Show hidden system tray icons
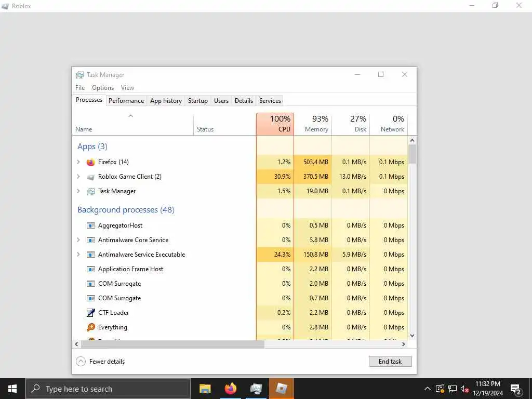This screenshot has width=532, height=399. tap(428, 389)
